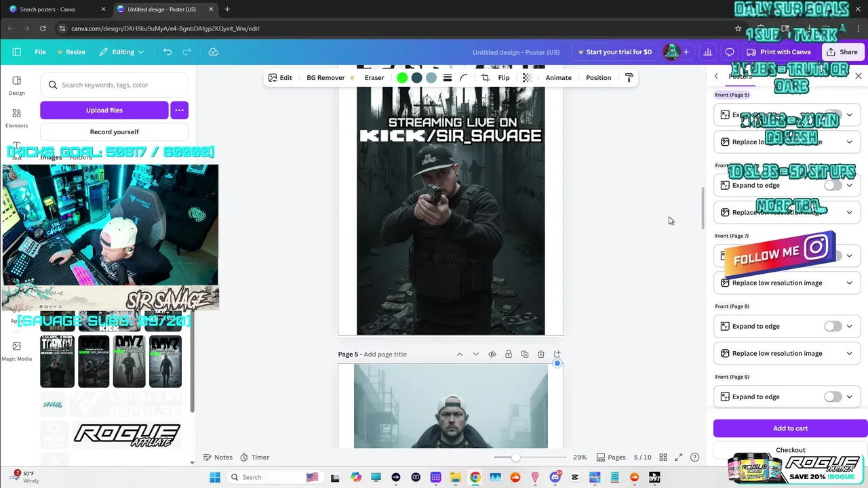Move Page 5 down with the arrow
The height and width of the screenshot is (488, 868).
tap(475, 354)
